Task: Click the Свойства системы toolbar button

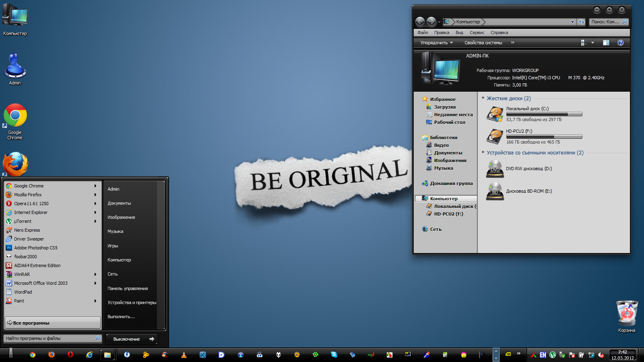Action: click(483, 43)
